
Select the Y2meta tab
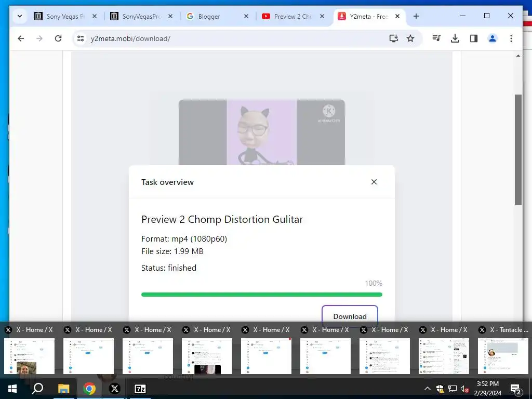tap(369, 16)
